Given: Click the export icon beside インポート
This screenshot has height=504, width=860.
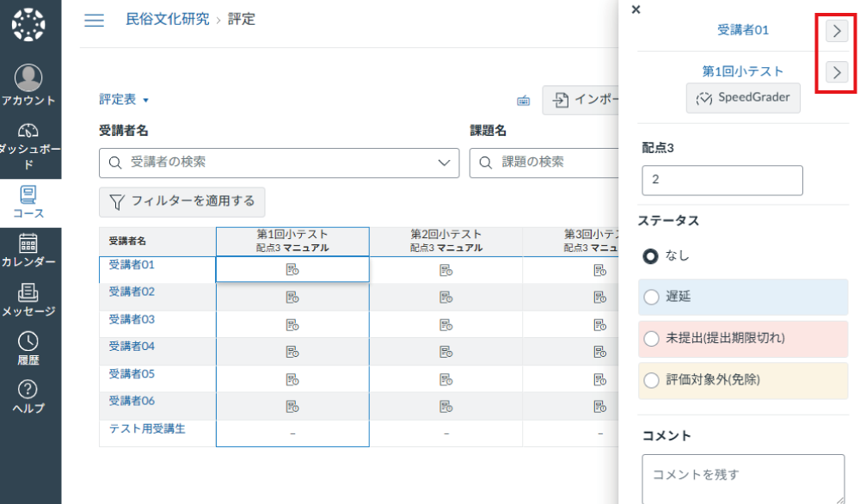Looking at the screenshot, I should 523,100.
